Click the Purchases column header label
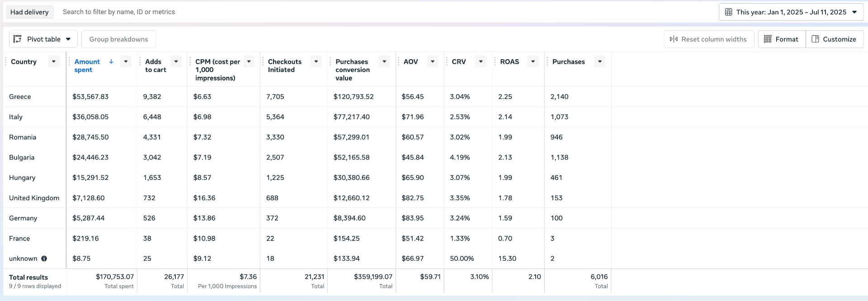This screenshot has width=868, height=301. tap(569, 61)
